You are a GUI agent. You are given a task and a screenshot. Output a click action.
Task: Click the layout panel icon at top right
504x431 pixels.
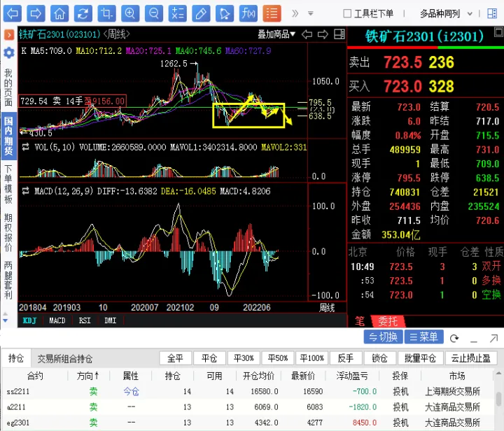pos(492,13)
